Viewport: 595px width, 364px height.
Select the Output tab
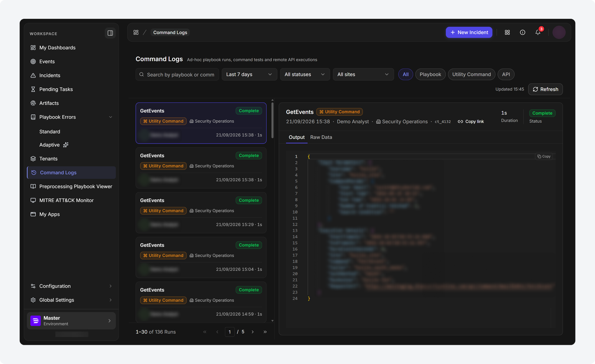click(x=297, y=137)
